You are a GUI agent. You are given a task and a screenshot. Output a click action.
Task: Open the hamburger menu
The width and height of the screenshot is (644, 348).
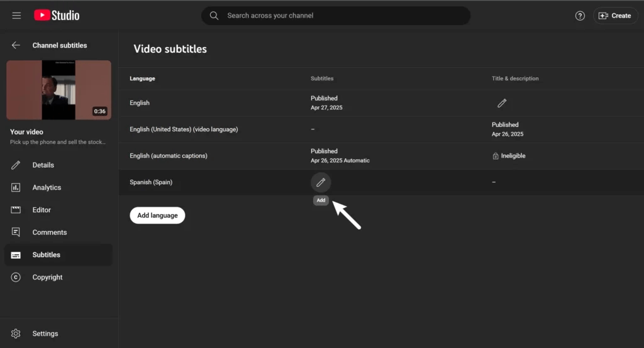click(x=16, y=16)
